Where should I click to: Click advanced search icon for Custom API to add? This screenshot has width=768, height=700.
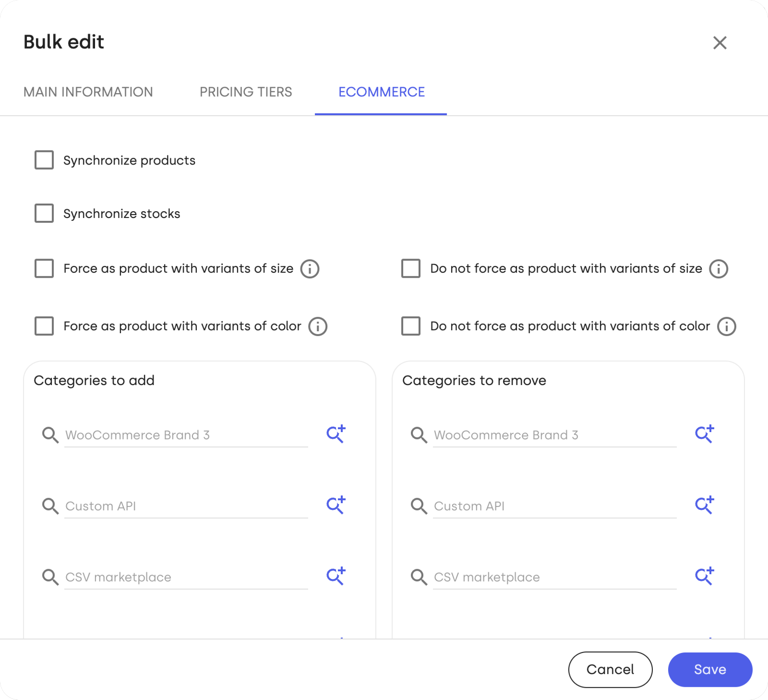tap(336, 505)
